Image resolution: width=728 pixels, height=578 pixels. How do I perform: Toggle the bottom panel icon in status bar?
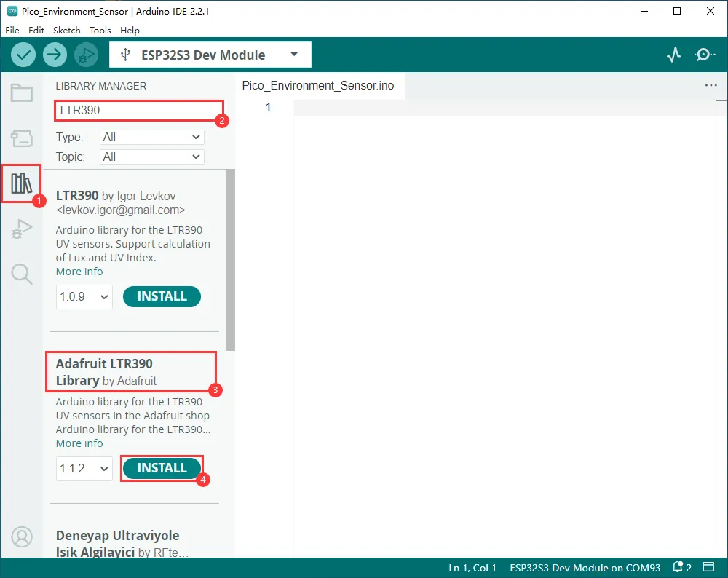pyautogui.click(x=708, y=567)
